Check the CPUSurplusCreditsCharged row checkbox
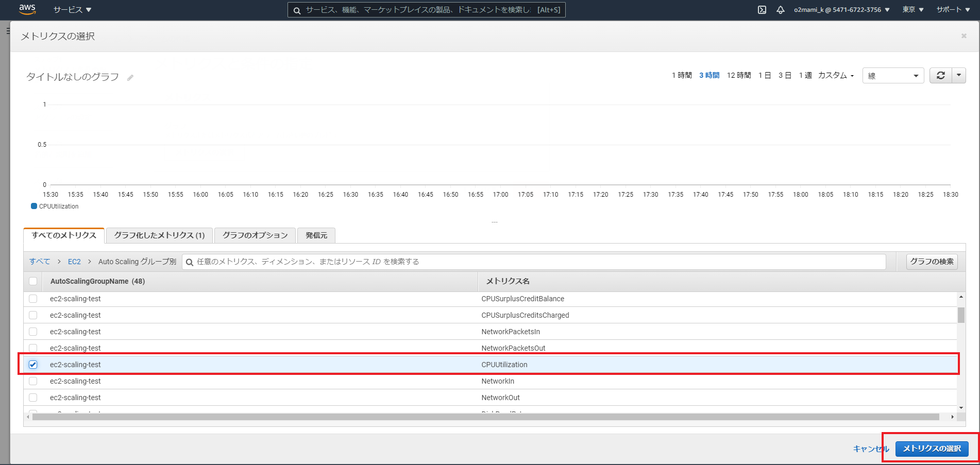980x465 pixels. 33,315
